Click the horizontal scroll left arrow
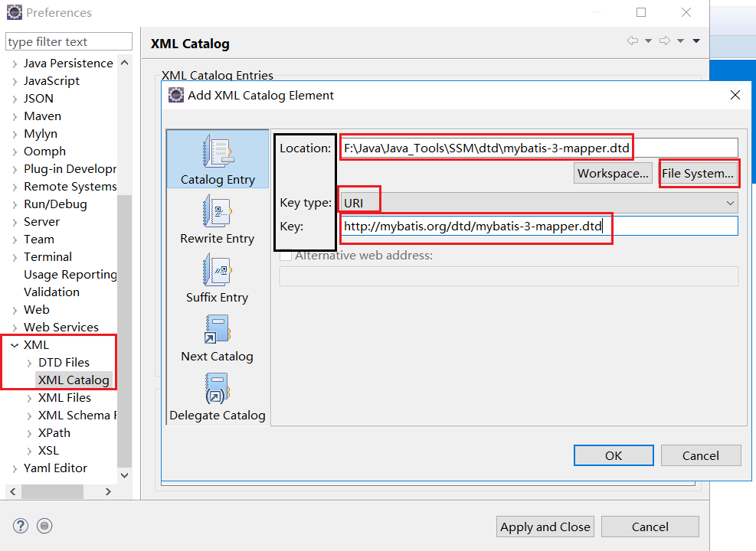Screen dimensions: 756x551 (13, 491)
